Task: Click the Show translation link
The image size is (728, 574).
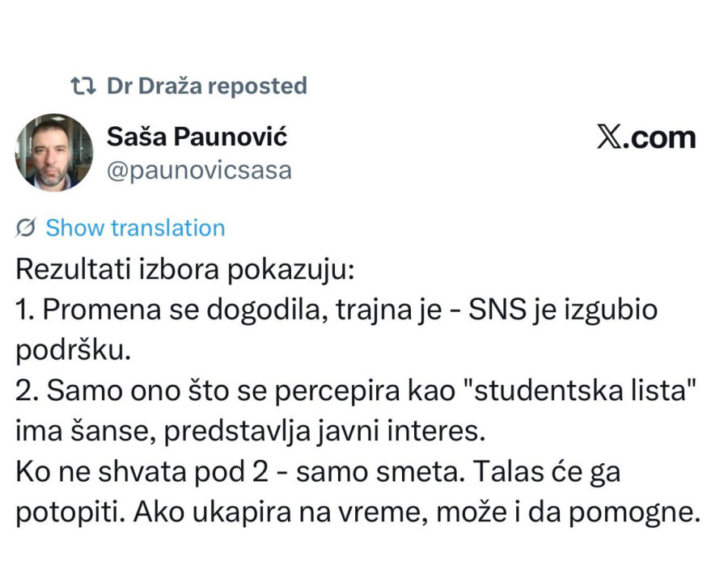Action: click(134, 228)
